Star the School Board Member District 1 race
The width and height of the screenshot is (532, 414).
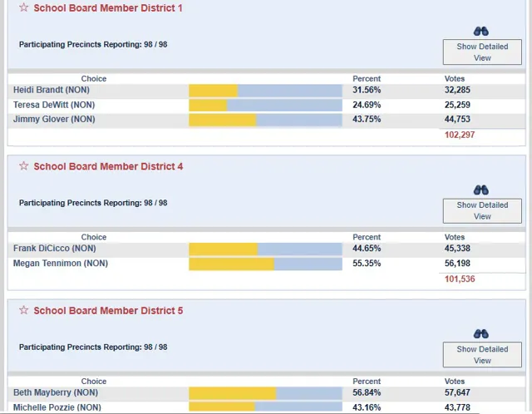click(24, 7)
